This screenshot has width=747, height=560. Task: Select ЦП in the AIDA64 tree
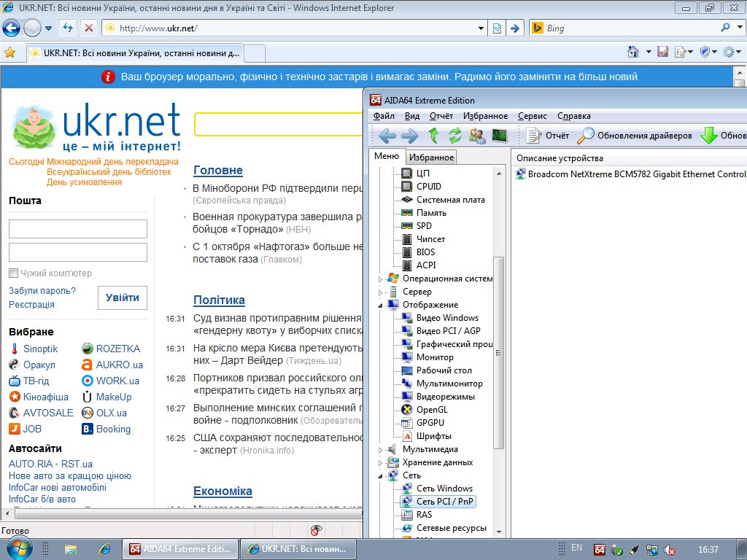click(x=422, y=174)
